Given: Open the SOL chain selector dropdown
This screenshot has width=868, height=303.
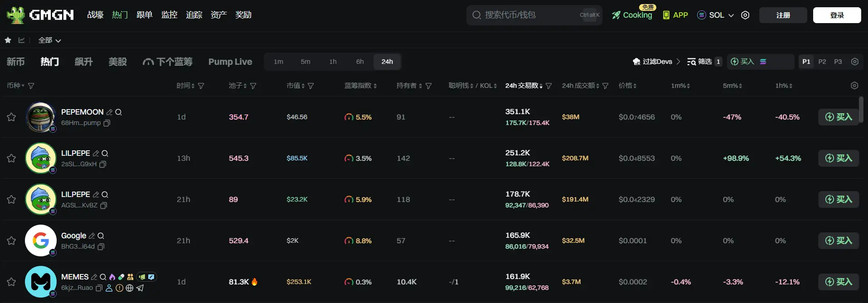Looking at the screenshot, I should point(716,15).
